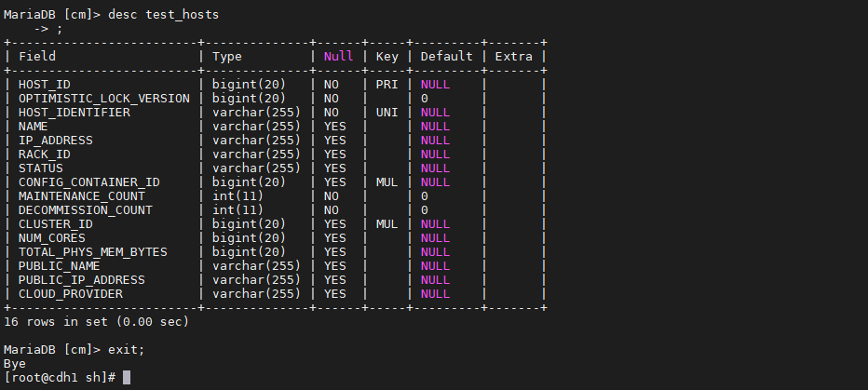Click the HOST_IDENTIFIER row name
868x390 pixels.
(x=75, y=113)
